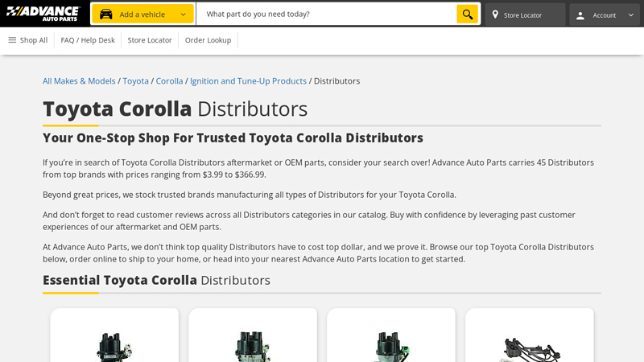Image resolution: width=644 pixels, height=362 pixels.
Task: Select the first distributor product thumbnail
Action: coord(114,344)
